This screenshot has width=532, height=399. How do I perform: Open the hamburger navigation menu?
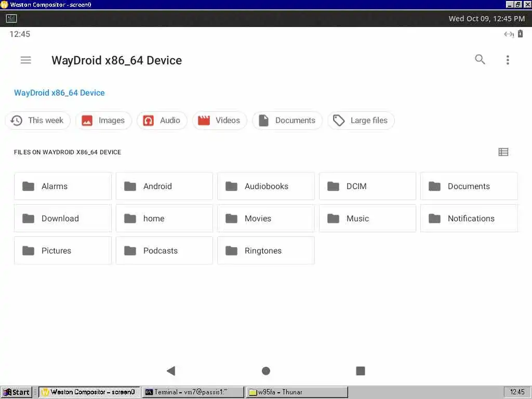[26, 60]
